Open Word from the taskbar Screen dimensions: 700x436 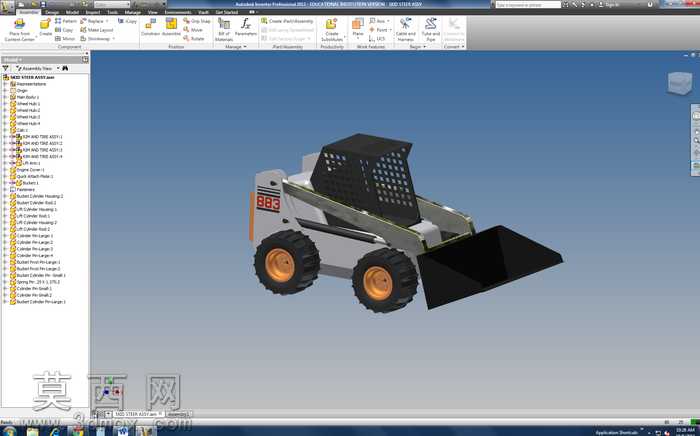point(122,432)
